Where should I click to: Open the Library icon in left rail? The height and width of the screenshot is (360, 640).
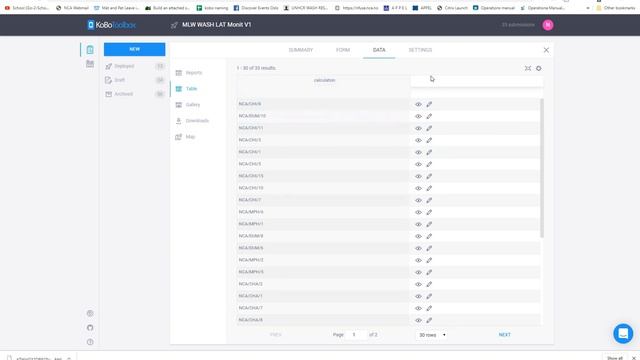tap(90, 64)
